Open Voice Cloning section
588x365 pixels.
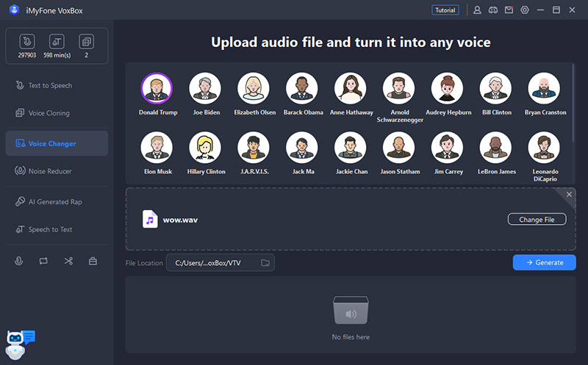[x=57, y=113]
